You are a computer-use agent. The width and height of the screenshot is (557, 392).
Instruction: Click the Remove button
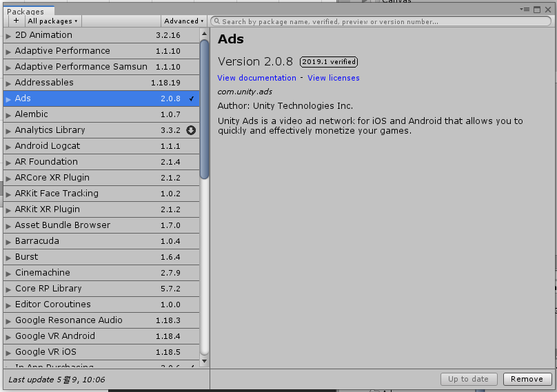[x=527, y=379]
